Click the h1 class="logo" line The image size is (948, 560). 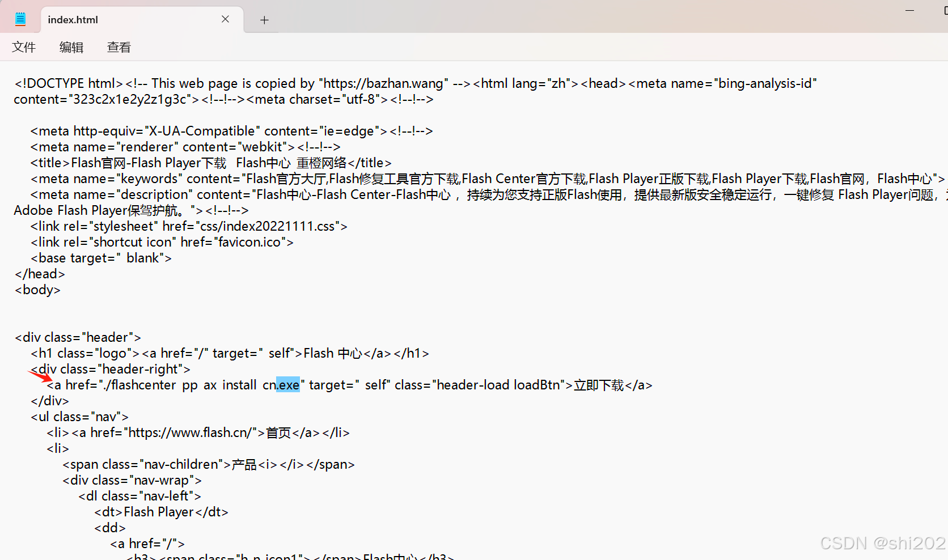coord(230,353)
